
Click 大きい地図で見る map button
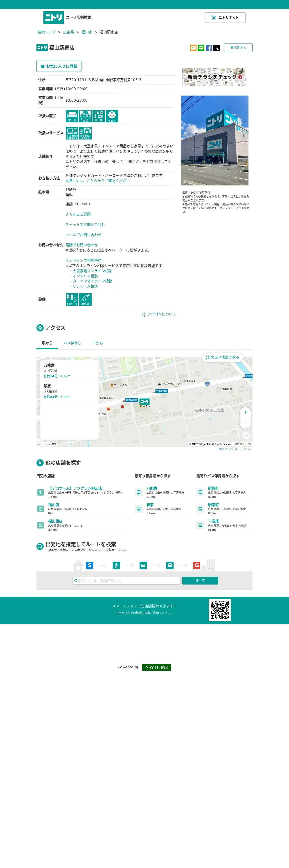(x=222, y=357)
